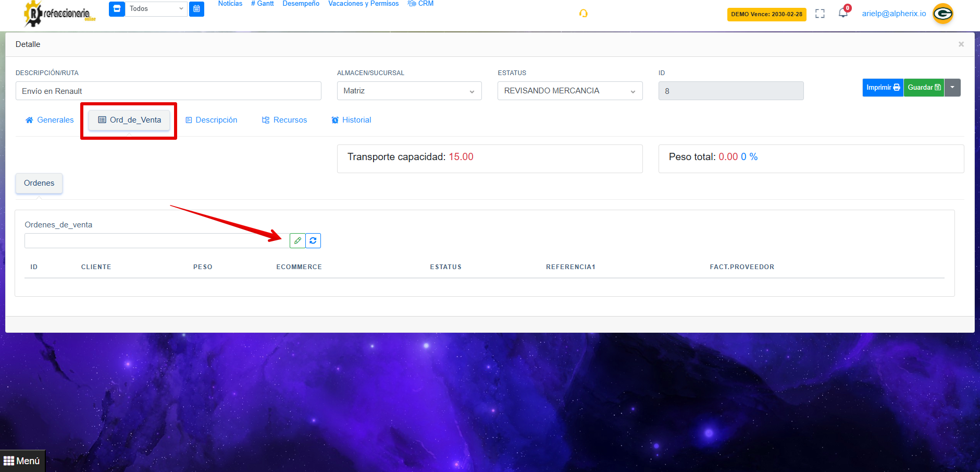The width and height of the screenshot is (980, 472).
Task: Open the Almacen/Sucursal Matriz dropdown
Action: [x=409, y=91]
